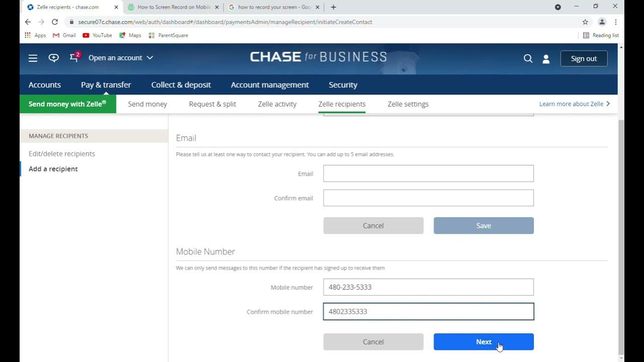Viewport: 644px width, 362px height.
Task: Click the browser address bar URL
Action: pyautogui.click(x=225, y=22)
